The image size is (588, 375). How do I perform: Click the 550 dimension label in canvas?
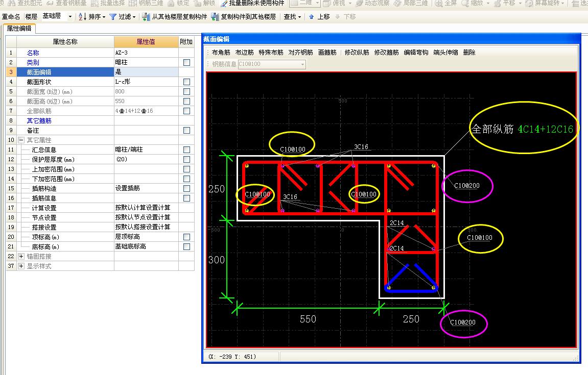tap(308, 319)
